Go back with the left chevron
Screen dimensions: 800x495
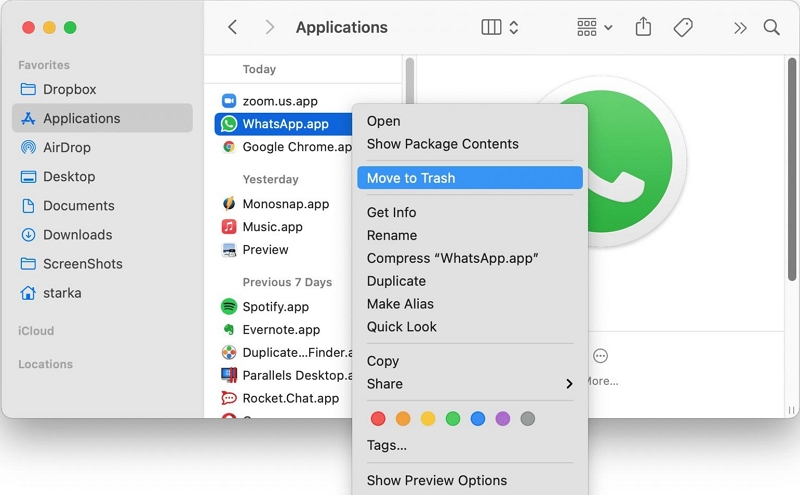coord(233,27)
